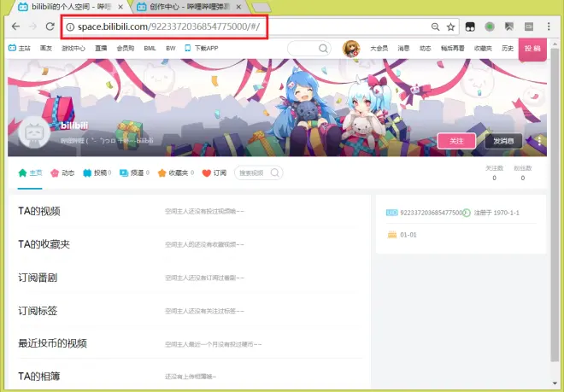Screen dimensions: 564x392
Task: Click the TA的收藏夹 section heading
Action: pyautogui.click(x=44, y=244)
